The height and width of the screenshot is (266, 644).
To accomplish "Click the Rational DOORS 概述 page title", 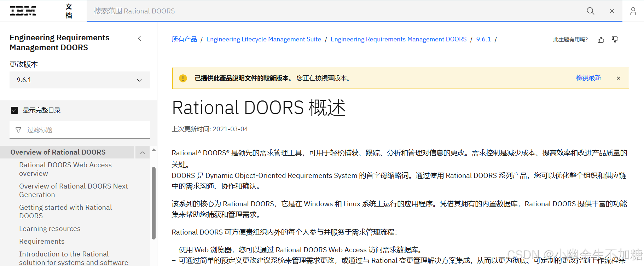I will 259,108.
